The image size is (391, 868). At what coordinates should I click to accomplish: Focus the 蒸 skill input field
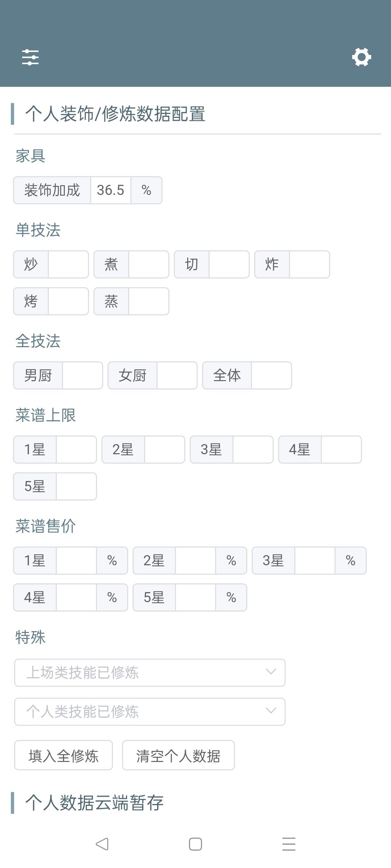[148, 301]
